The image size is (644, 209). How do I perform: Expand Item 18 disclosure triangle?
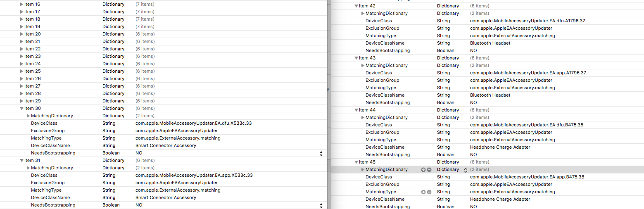click(x=22, y=19)
